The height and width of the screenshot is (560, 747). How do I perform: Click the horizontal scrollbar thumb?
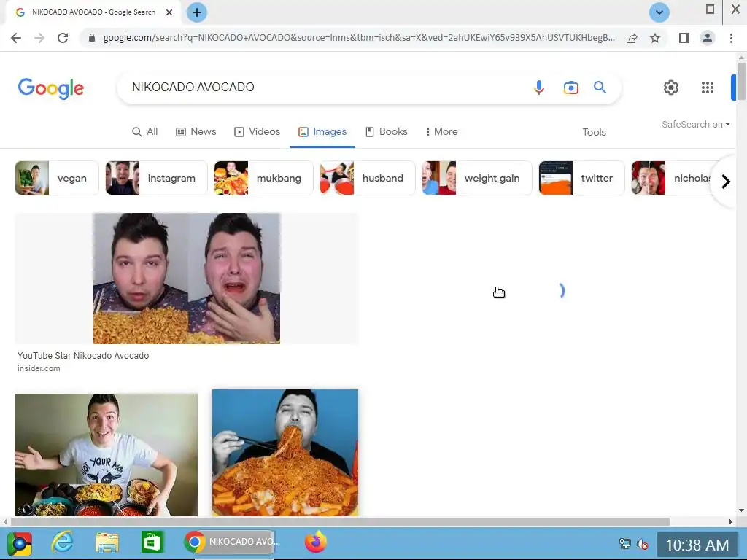click(340, 522)
